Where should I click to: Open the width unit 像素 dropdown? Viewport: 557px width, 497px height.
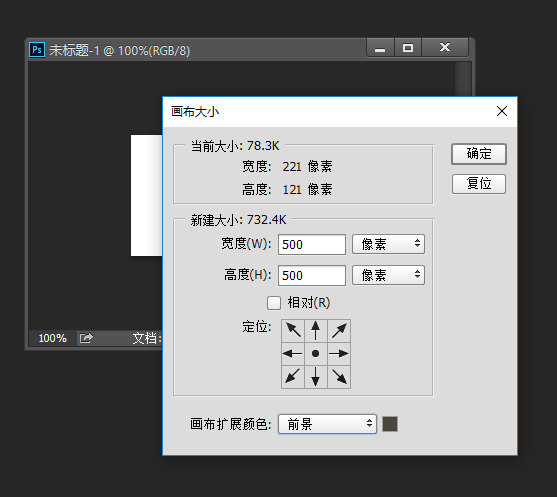[x=388, y=244]
